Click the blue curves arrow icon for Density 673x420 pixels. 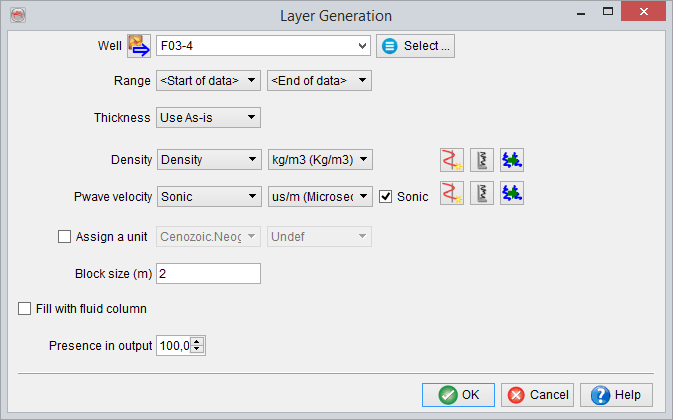[512, 160]
